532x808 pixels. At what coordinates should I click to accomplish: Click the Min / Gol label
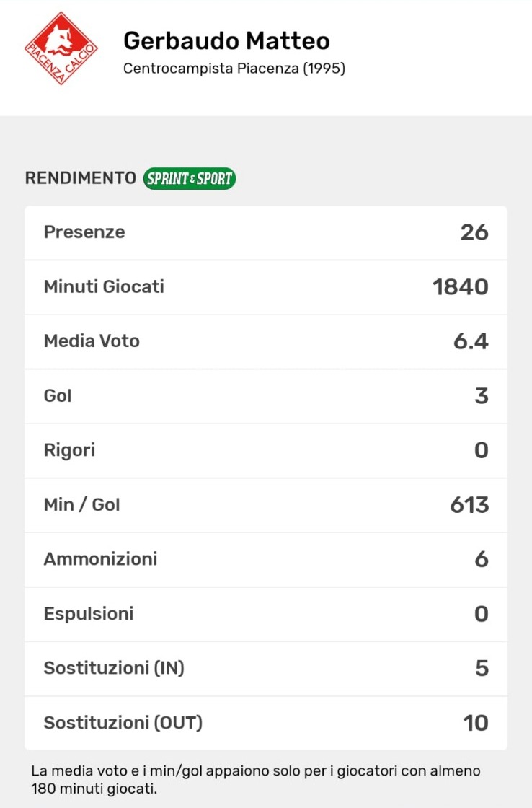coord(81,505)
